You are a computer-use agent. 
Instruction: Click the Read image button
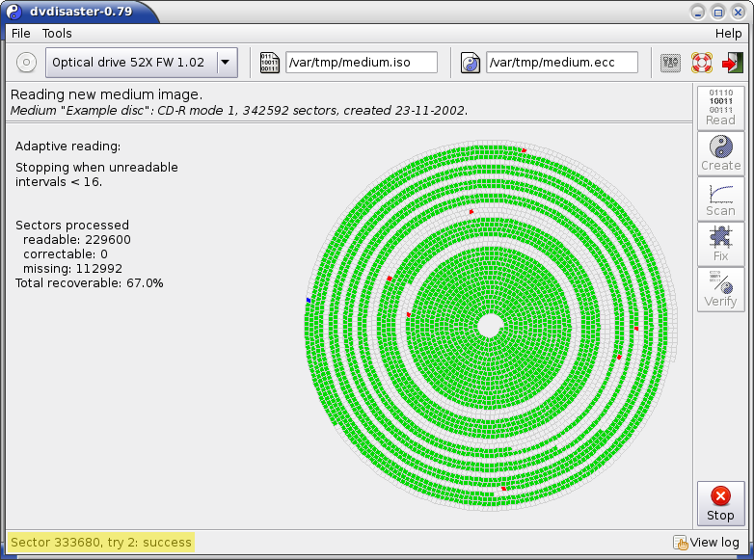pyautogui.click(x=720, y=108)
